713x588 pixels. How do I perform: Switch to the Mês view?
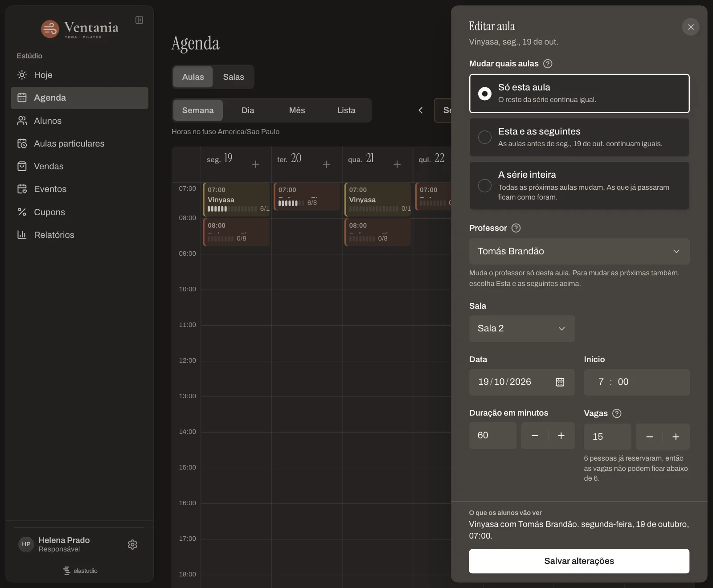pos(297,110)
